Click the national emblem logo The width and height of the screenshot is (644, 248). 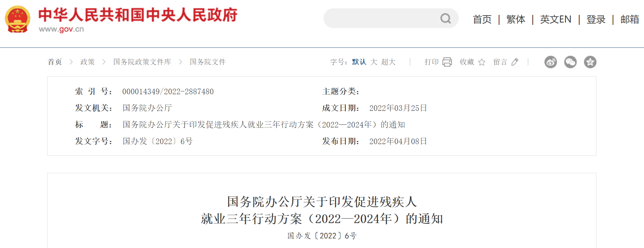point(17,19)
